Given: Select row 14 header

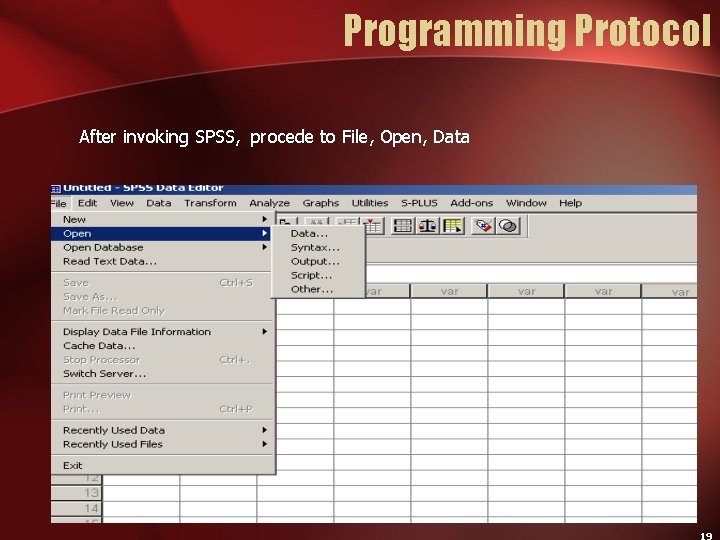Looking at the screenshot, I should point(77,508).
